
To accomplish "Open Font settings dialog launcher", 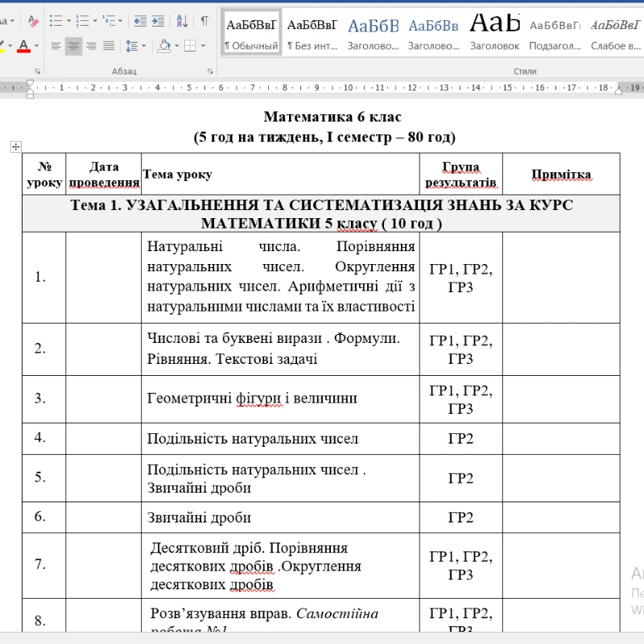I will 37,72.
